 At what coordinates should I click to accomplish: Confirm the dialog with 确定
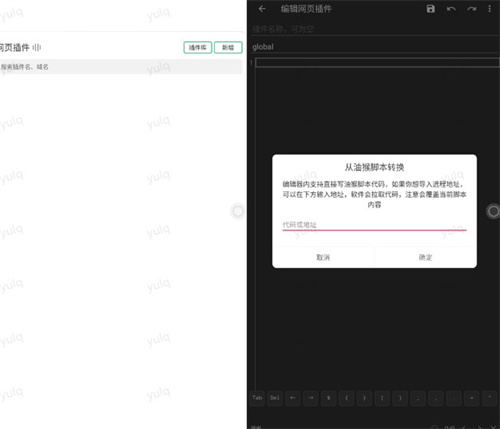pos(426,257)
